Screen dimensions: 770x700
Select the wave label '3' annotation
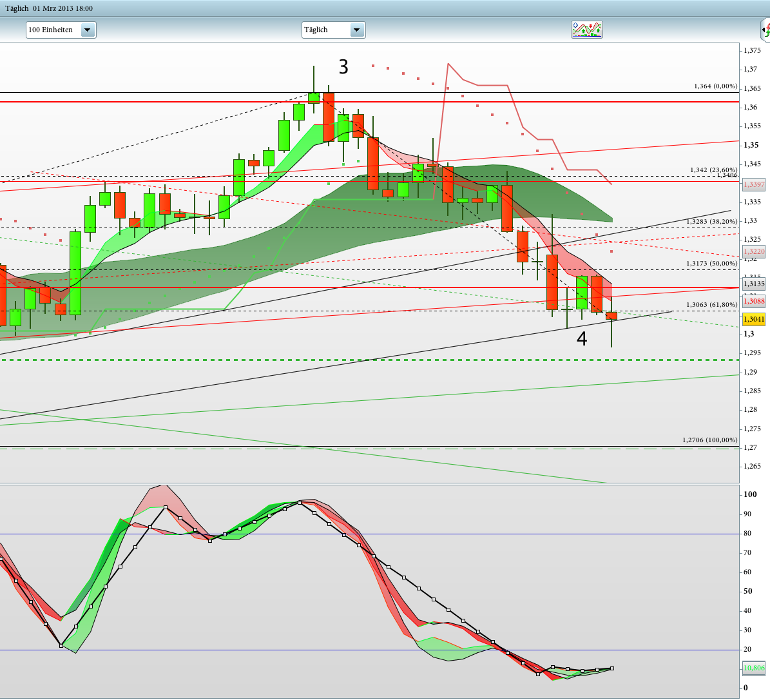343,67
